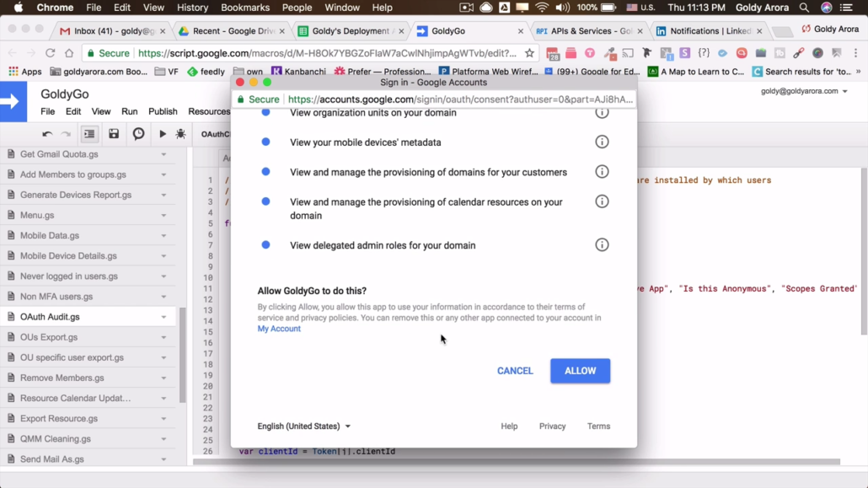This screenshot has height=488, width=868.
Task: Open dropdown for Generate Devices Report.gs
Action: (163, 195)
